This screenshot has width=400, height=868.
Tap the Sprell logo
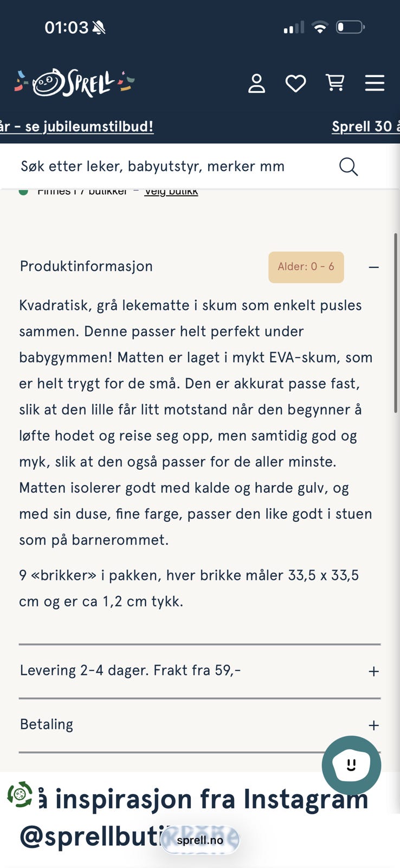tap(74, 83)
